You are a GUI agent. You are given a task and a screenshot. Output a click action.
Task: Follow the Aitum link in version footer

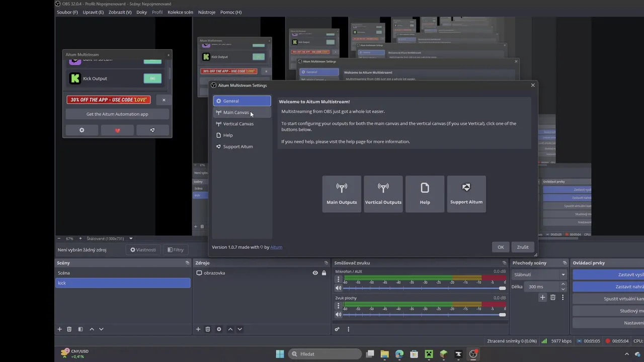276,247
